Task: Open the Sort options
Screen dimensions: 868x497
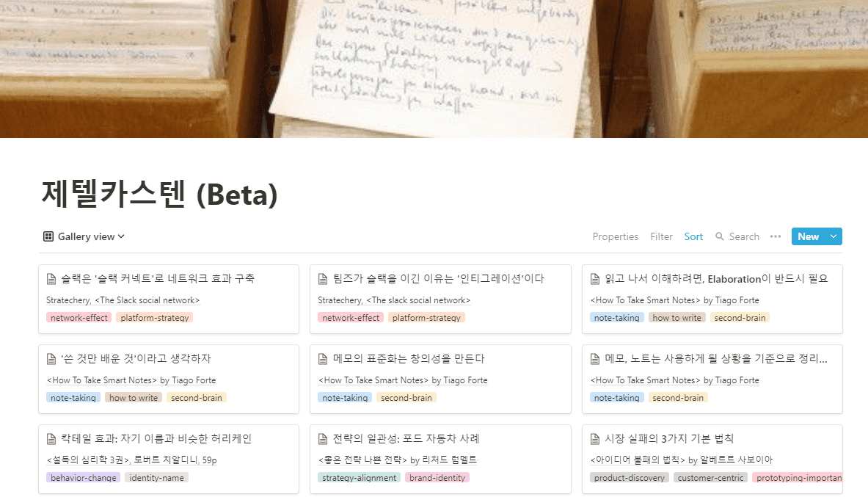Action: point(693,236)
